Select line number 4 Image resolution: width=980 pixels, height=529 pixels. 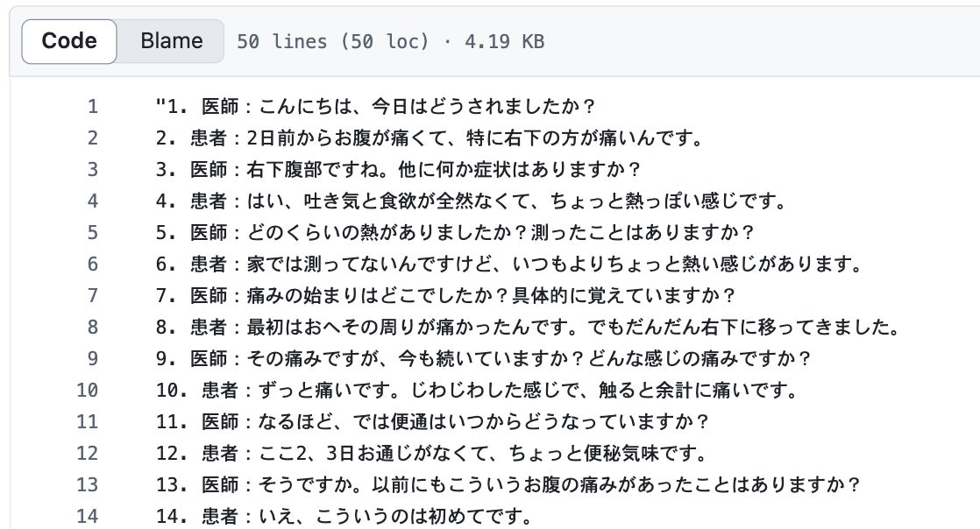[x=93, y=201]
